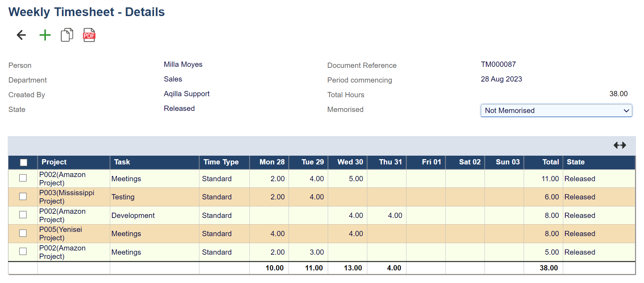Click the Project column header

click(x=54, y=162)
